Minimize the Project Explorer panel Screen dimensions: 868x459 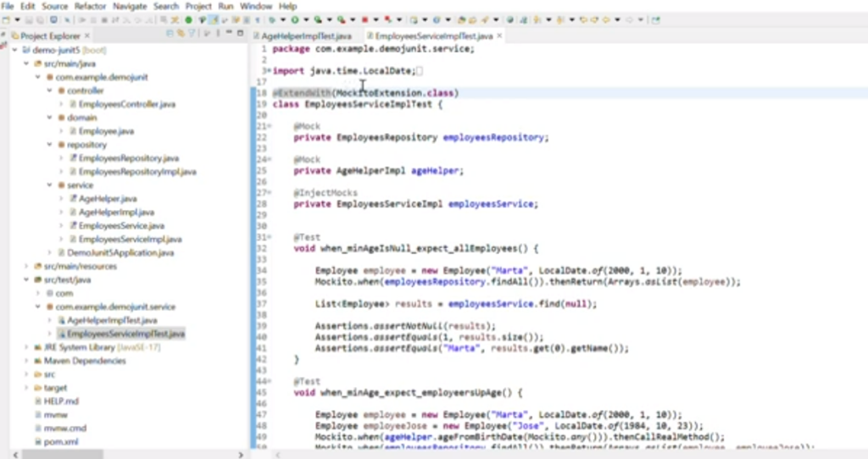pos(228,33)
